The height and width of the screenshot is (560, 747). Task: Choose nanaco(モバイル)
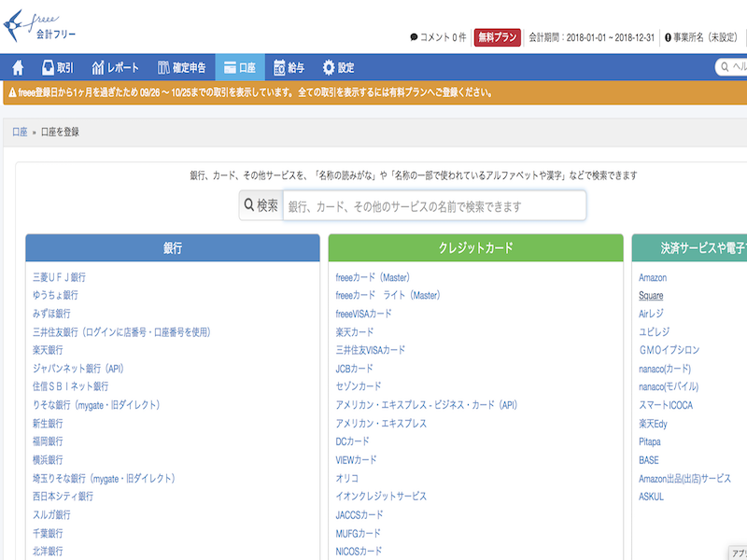[669, 386]
